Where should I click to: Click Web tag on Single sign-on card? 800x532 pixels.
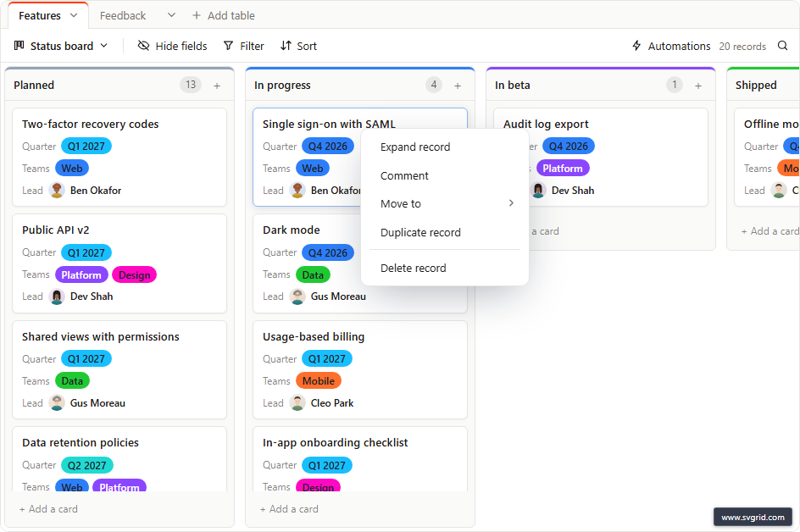312,169
